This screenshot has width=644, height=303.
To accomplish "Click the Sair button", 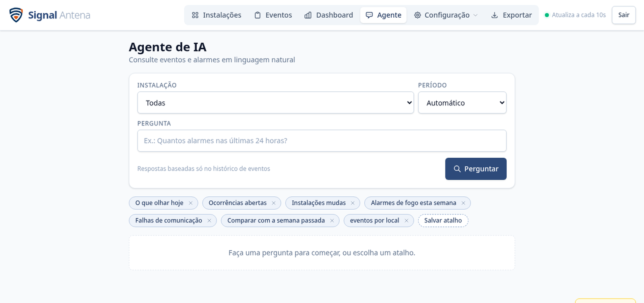I will pyautogui.click(x=623, y=15).
